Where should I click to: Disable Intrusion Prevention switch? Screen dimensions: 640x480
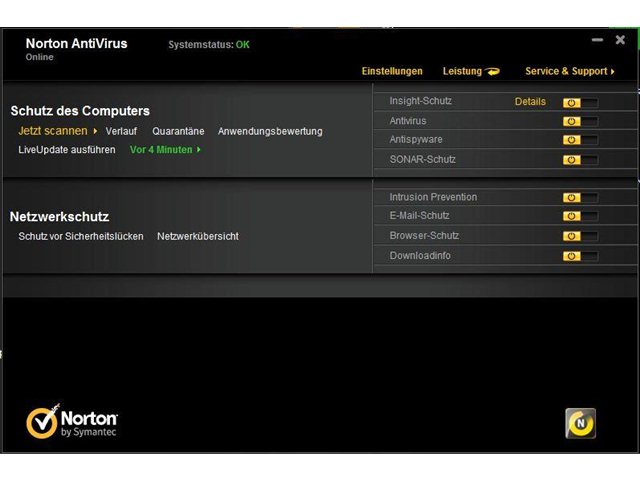coord(579,198)
